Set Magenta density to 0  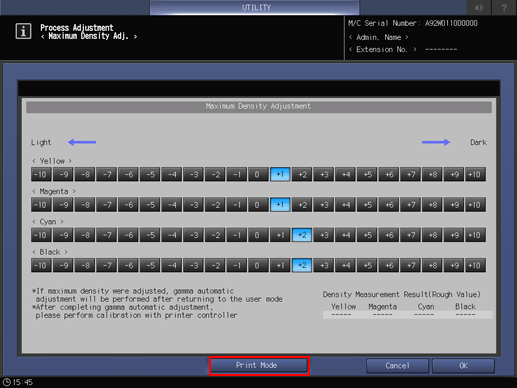point(258,205)
